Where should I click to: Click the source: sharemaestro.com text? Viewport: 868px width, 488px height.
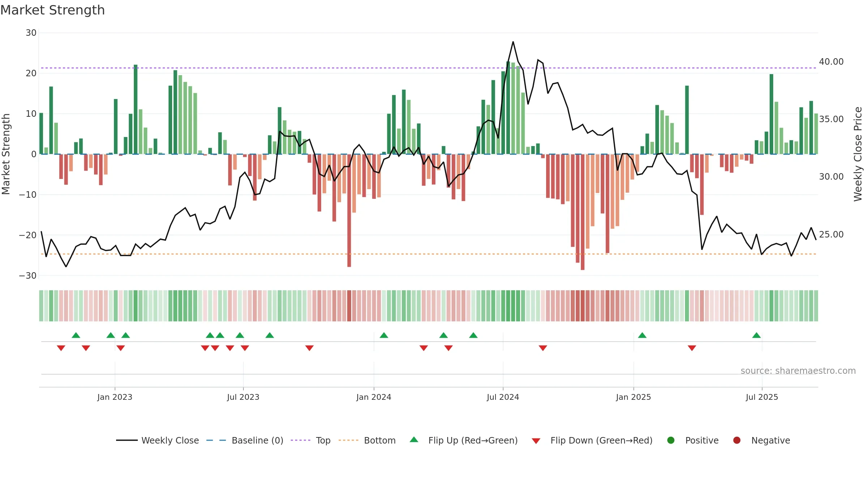pos(798,371)
